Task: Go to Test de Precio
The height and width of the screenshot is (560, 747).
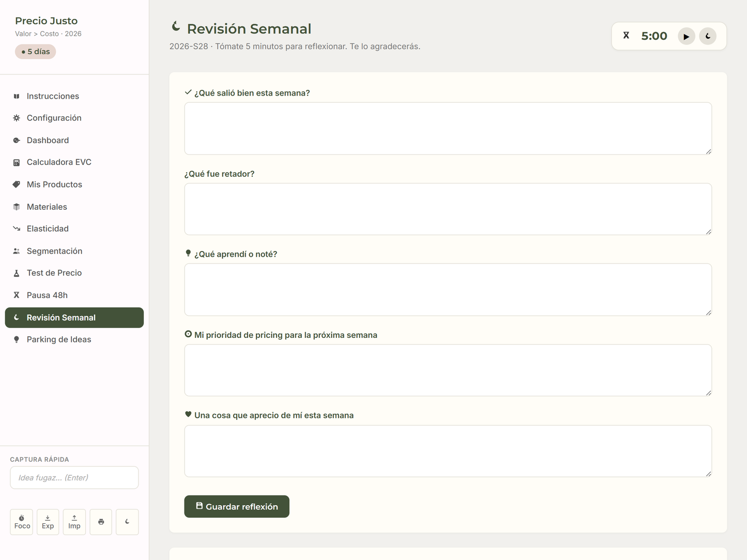Action: pyautogui.click(x=74, y=273)
